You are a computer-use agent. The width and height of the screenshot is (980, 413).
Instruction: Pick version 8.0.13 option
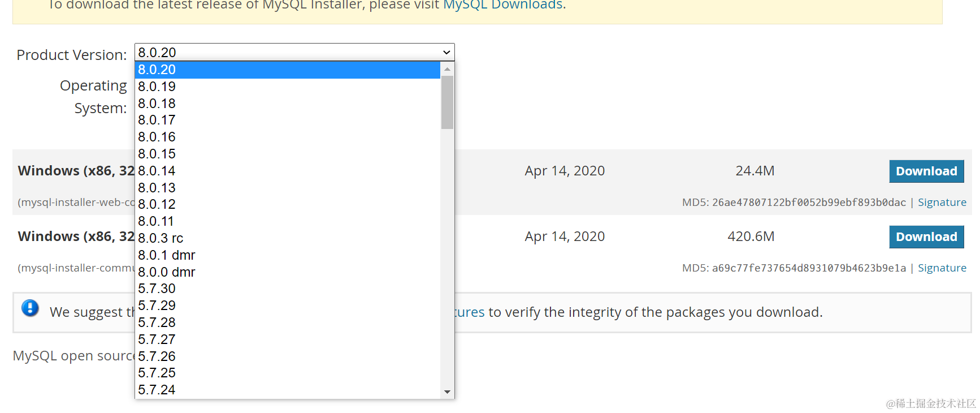click(288, 188)
